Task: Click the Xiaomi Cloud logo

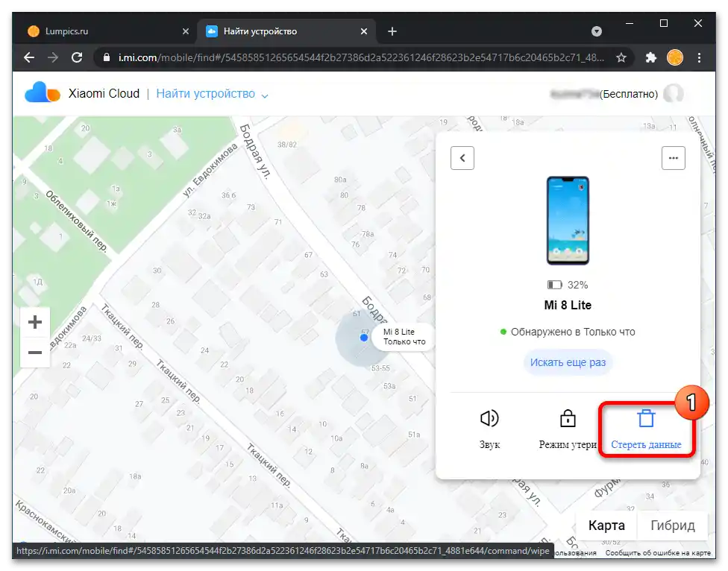Action: 43,92
